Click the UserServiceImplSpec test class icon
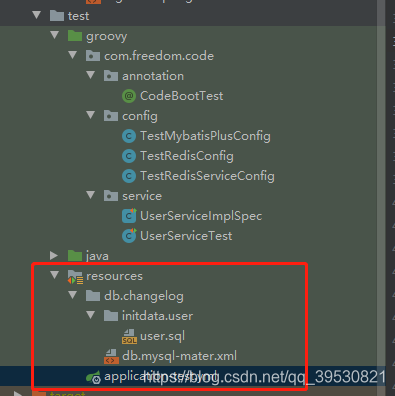The image size is (395, 396). coord(129,216)
